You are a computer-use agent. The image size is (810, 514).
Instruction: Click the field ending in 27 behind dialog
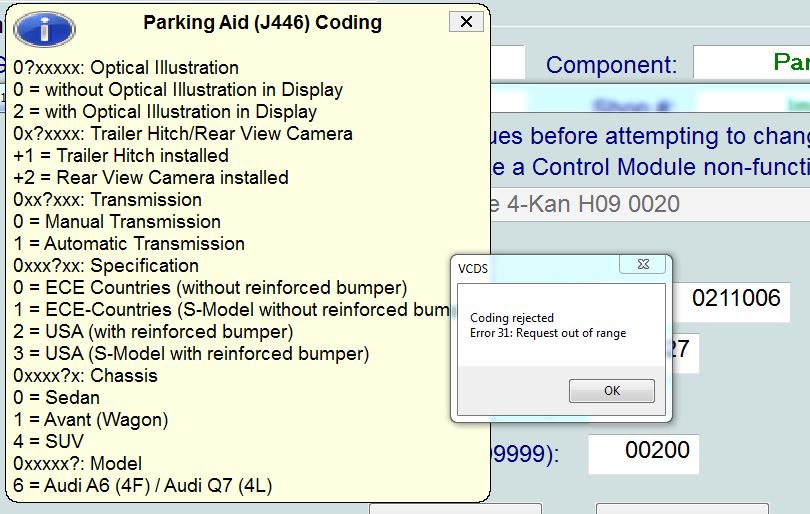[686, 353]
